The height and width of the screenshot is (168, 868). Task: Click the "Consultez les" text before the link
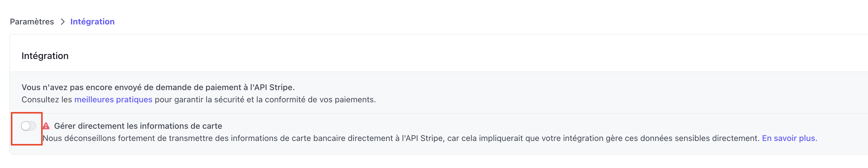click(47, 100)
